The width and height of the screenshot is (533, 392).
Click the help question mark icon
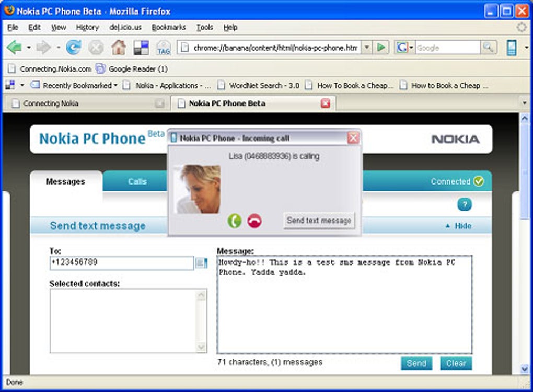tap(465, 204)
